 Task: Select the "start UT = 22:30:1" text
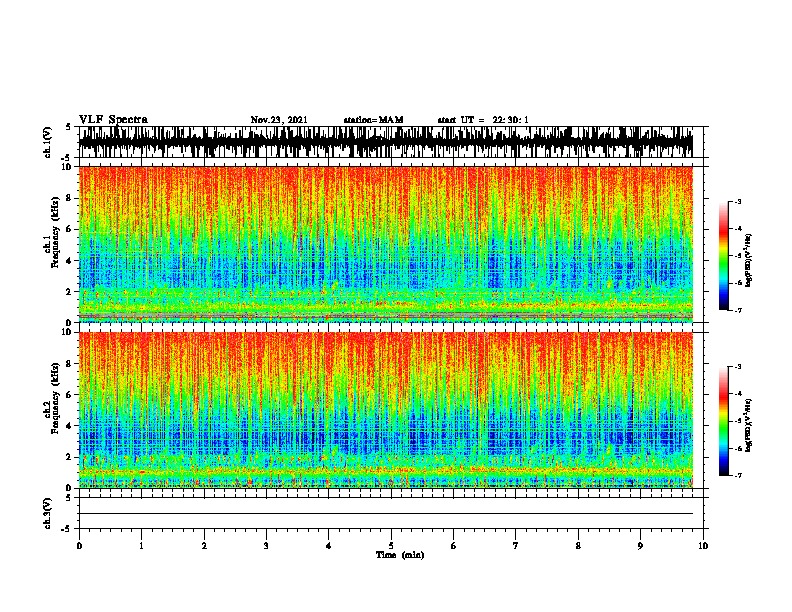(x=483, y=120)
